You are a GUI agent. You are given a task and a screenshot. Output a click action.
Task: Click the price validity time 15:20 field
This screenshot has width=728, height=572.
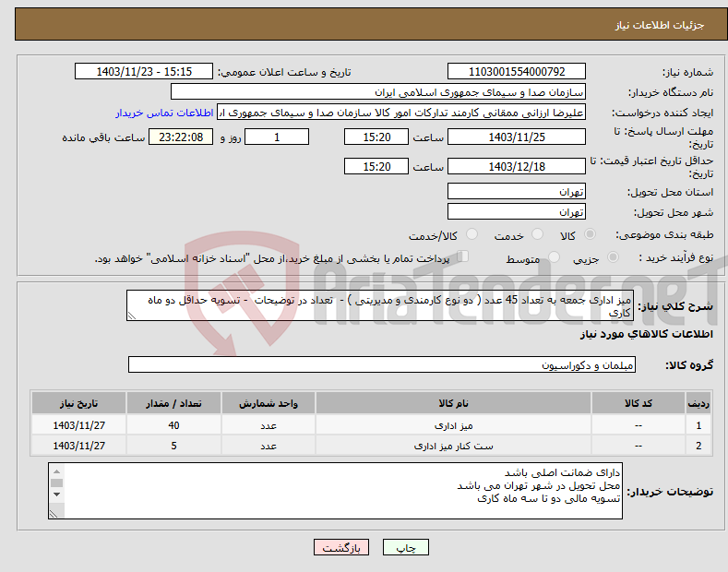(376, 166)
